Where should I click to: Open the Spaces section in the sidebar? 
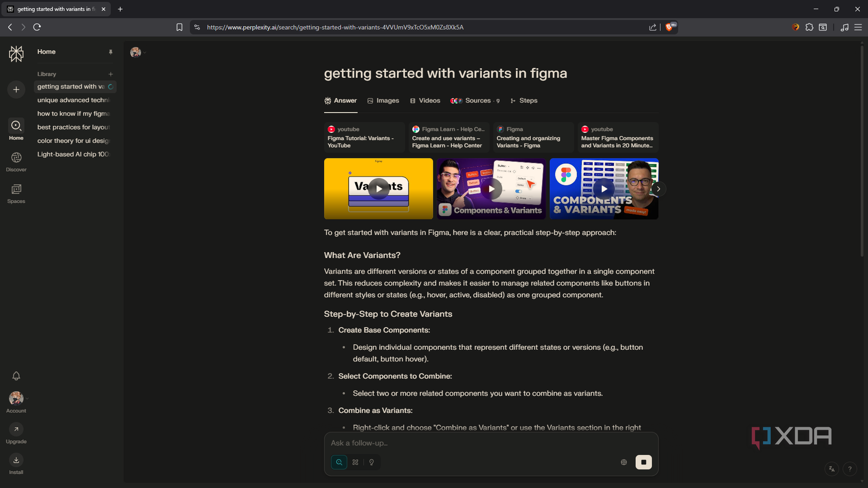tap(16, 193)
